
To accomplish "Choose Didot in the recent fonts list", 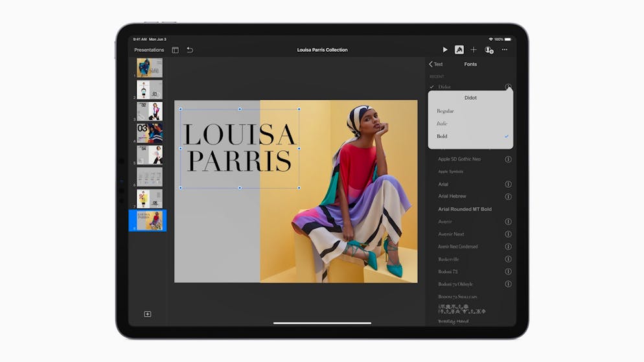I will [444, 87].
